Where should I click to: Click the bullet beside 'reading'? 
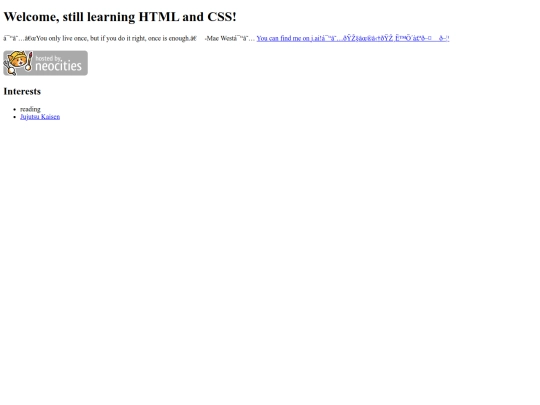[14, 110]
